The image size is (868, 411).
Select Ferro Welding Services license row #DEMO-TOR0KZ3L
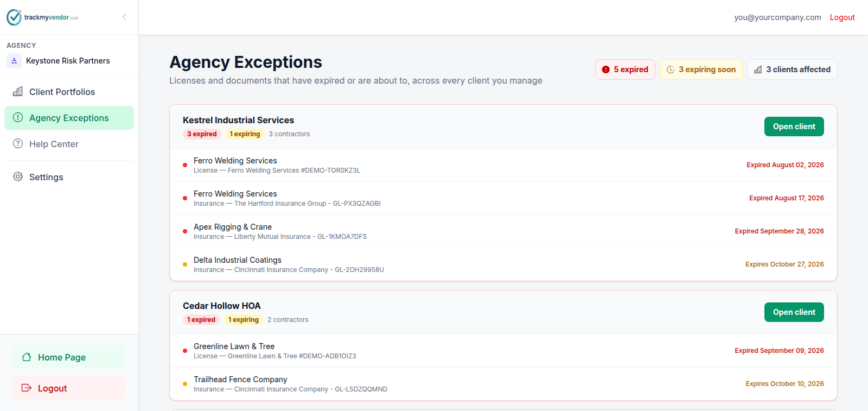[x=503, y=165]
